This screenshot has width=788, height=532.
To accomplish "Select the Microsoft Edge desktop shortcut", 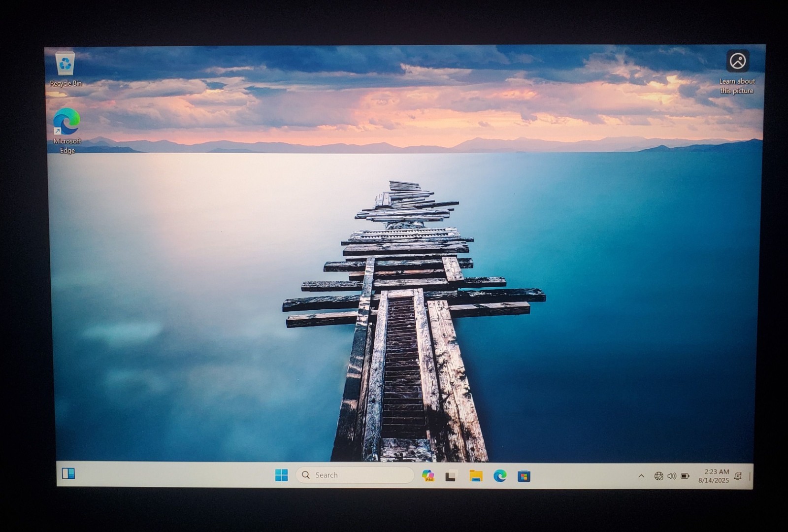I will pyautogui.click(x=67, y=131).
